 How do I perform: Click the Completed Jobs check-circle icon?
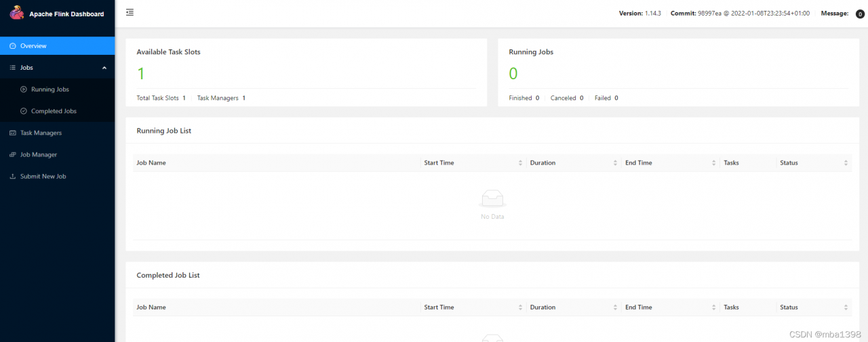[24, 111]
